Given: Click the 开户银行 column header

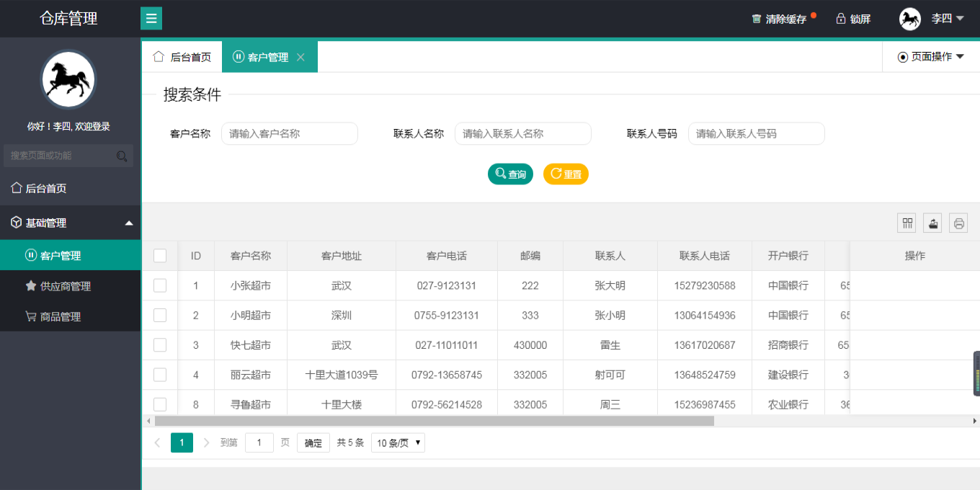Looking at the screenshot, I should (x=788, y=255).
